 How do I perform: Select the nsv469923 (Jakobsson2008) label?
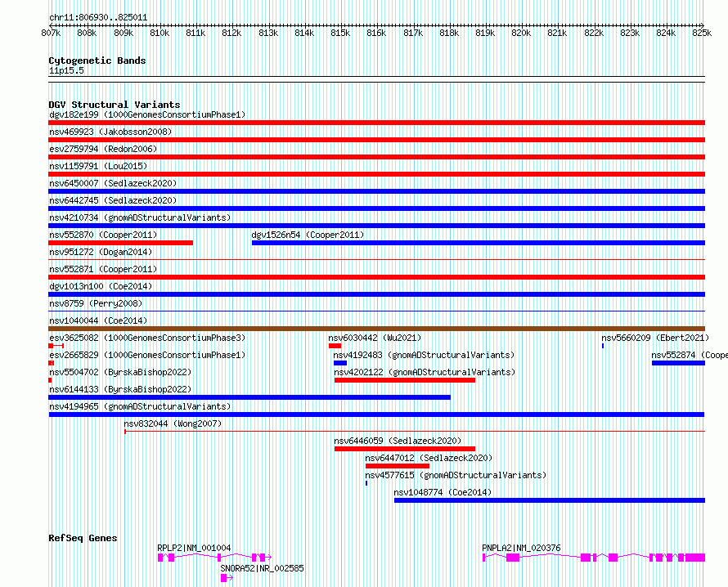pos(110,132)
